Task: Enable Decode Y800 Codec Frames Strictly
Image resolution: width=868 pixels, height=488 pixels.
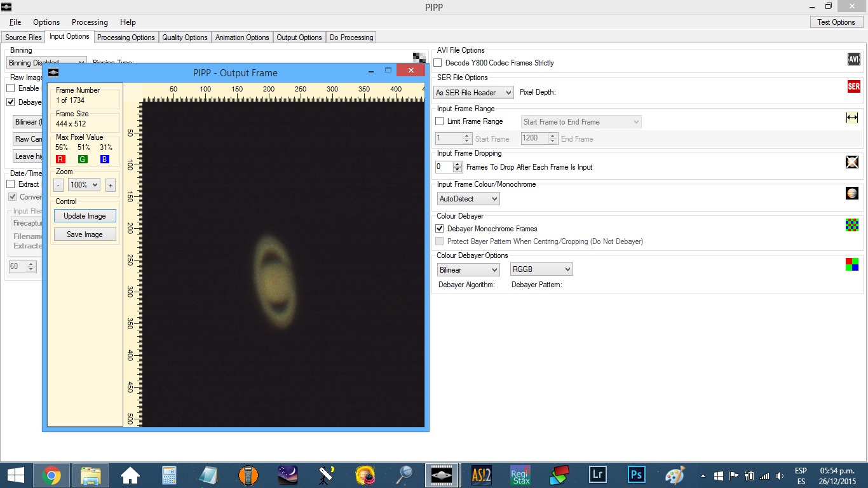Action: 438,63
